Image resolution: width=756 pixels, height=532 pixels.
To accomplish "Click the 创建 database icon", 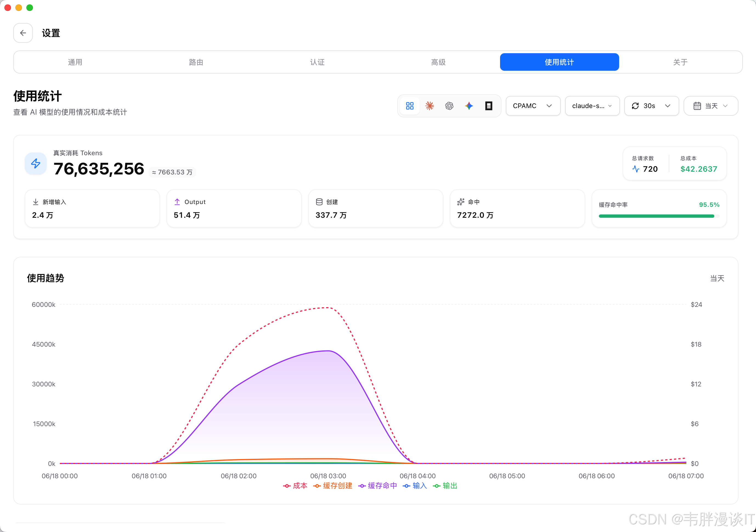I will (319, 202).
